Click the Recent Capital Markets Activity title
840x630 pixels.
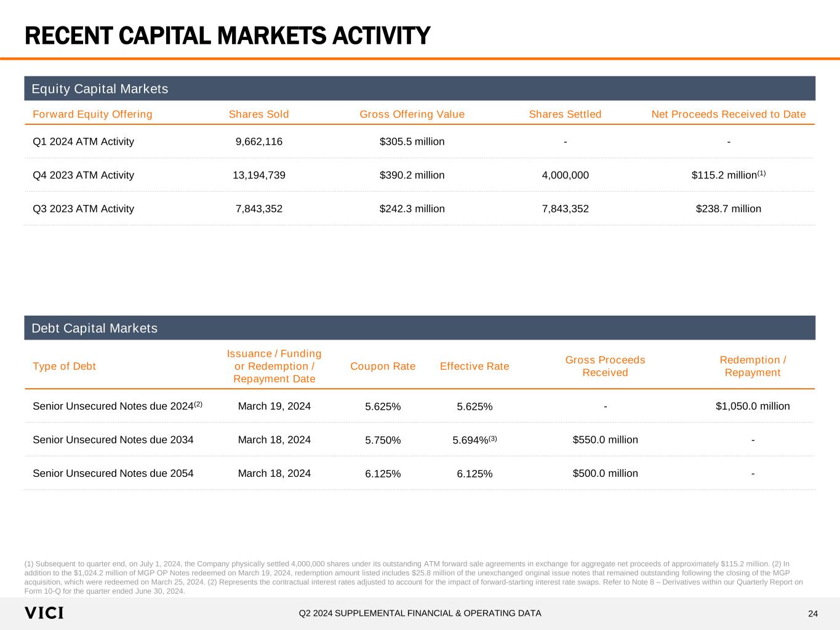pyautogui.click(x=227, y=36)
